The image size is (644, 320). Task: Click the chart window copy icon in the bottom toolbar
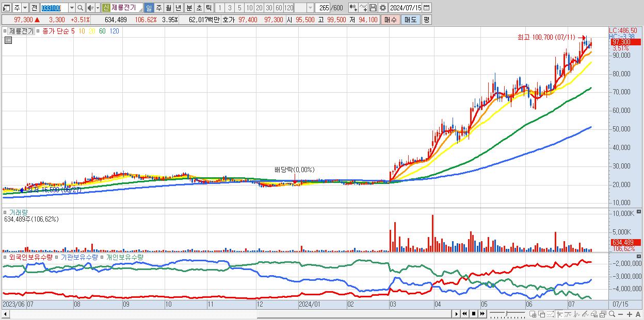click(603, 314)
